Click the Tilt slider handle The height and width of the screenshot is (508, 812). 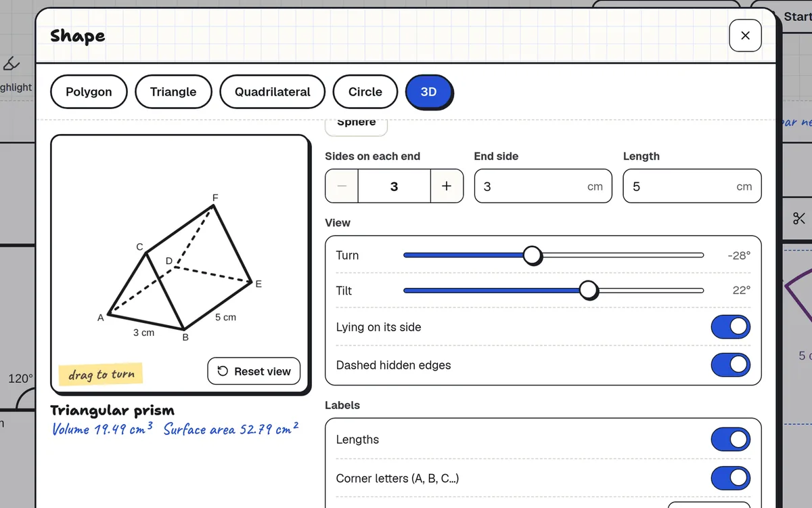589,291
